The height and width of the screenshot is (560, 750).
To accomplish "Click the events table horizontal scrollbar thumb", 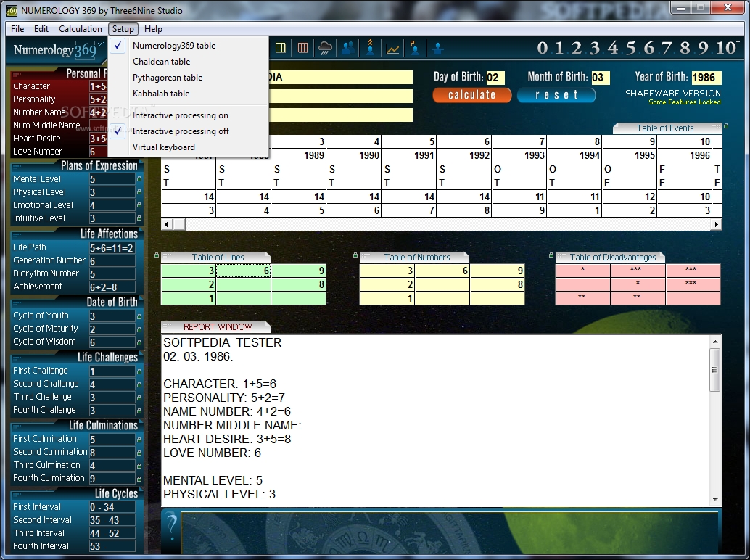I will pos(179,224).
